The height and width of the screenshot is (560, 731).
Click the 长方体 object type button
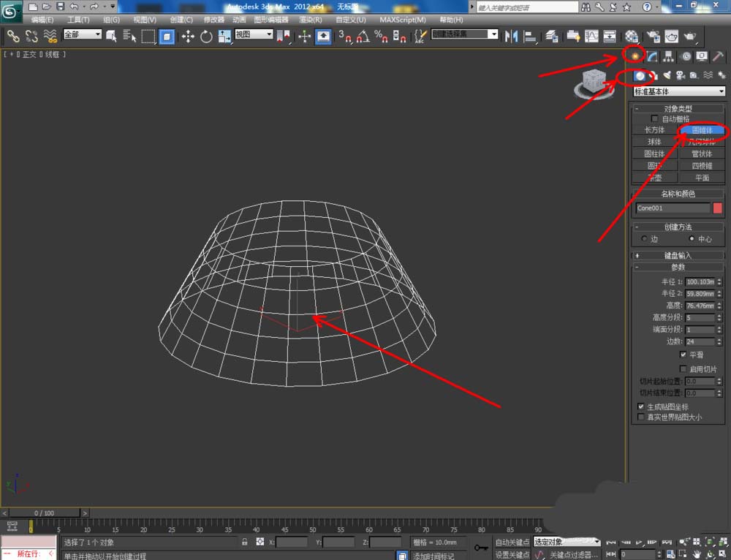654,130
